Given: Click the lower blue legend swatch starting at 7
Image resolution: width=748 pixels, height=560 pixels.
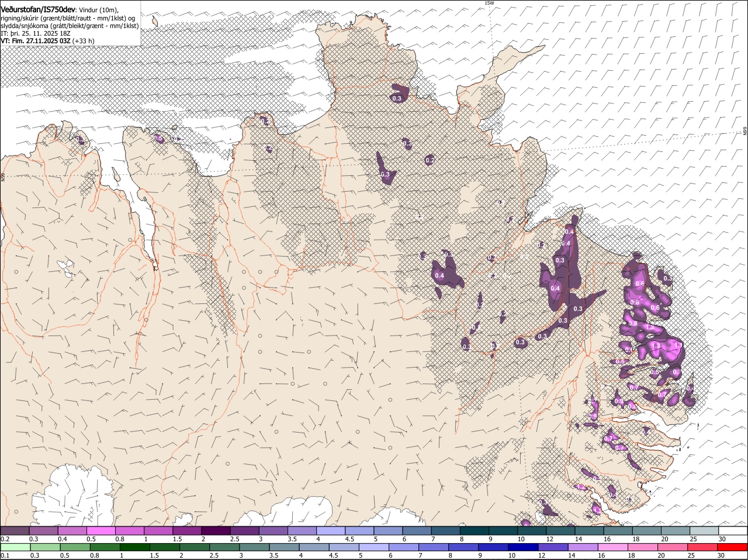Looking at the screenshot, I should point(434,547).
